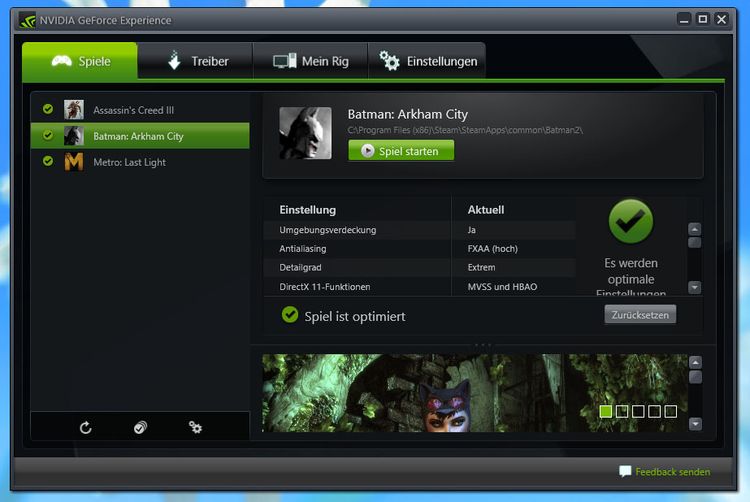750x502 pixels.
Task: Go to the Einstellungen tab
Action: 428,61
